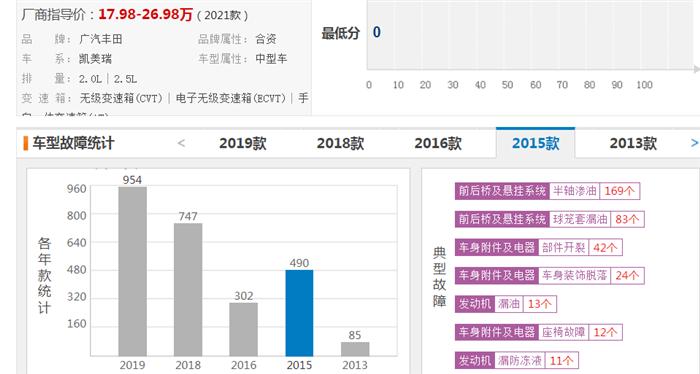Click the 42个 count

[605, 247]
